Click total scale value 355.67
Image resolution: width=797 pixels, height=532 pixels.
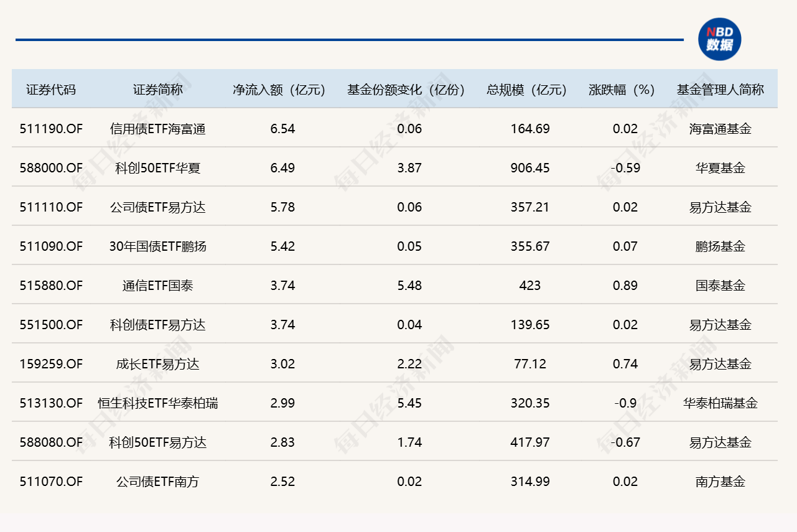point(529,246)
